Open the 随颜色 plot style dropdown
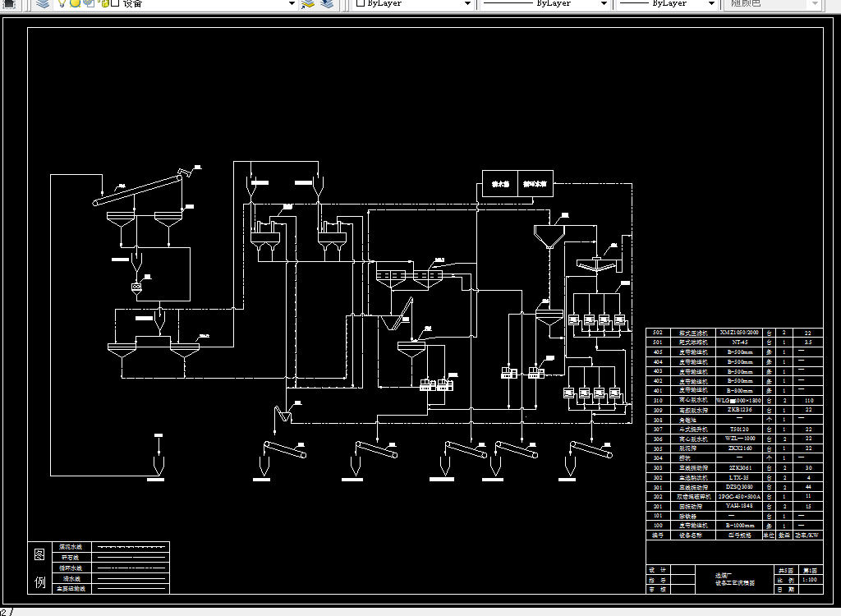The height and width of the screenshot is (616, 841). [x=815, y=3]
